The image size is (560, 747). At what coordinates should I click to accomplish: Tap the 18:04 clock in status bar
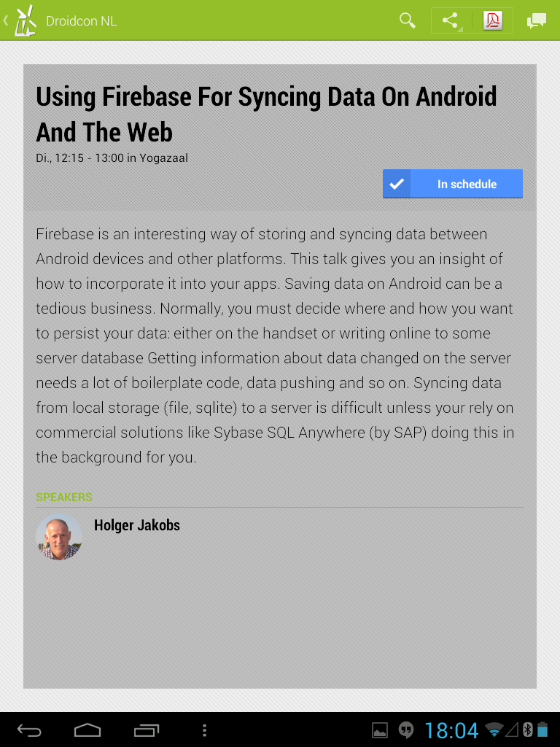coord(451,730)
